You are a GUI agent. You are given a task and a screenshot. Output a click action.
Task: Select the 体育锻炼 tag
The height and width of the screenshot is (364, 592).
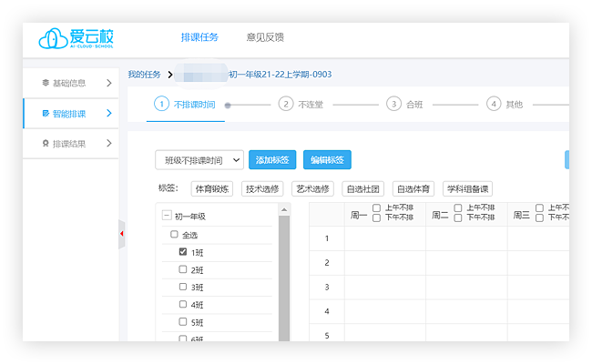click(212, 189)
